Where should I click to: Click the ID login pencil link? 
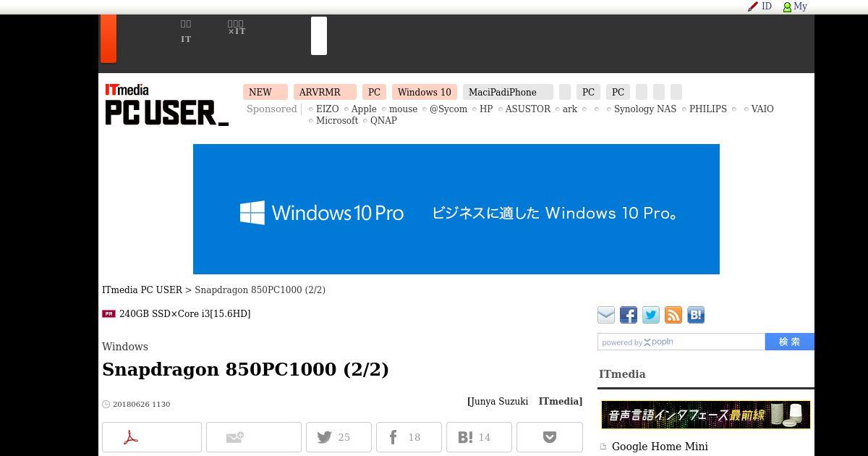pos(759,7)
